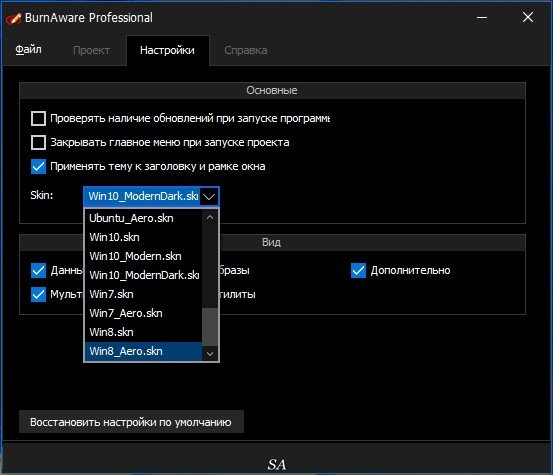The height and width of the screenshot is (475, 553).
Task: Open the Файл menu
Action: [x=28, y=49]
